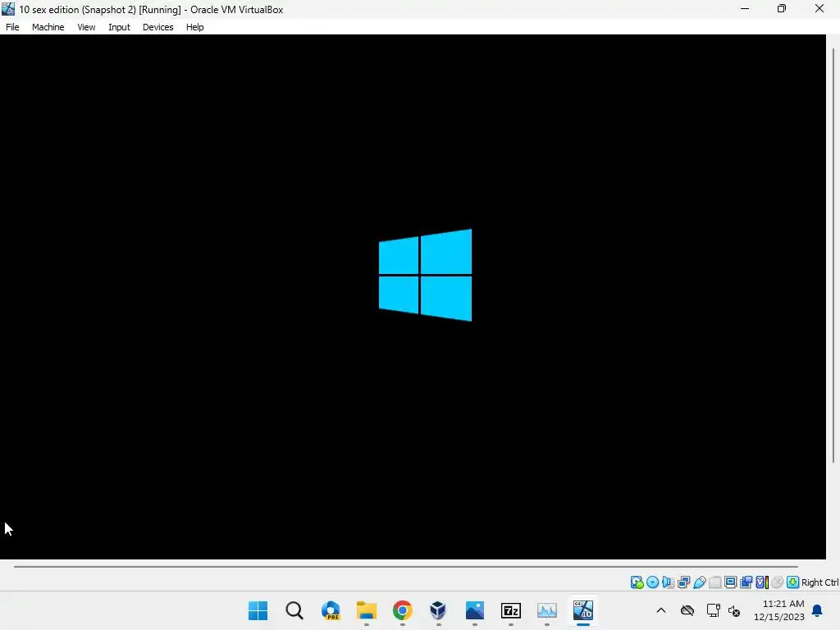This screenshot has height=630, width=840.
Task: Click the mouse integration status icon
Action: [778, 582]
